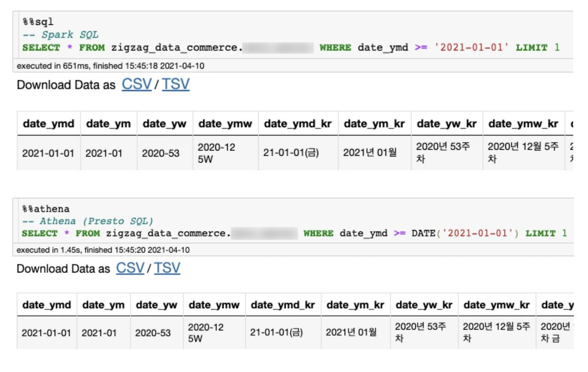This screenshot has width=588, height=372.
Task: Click date_ymw_kr header in Athena result table
Action: click(497, 305)
